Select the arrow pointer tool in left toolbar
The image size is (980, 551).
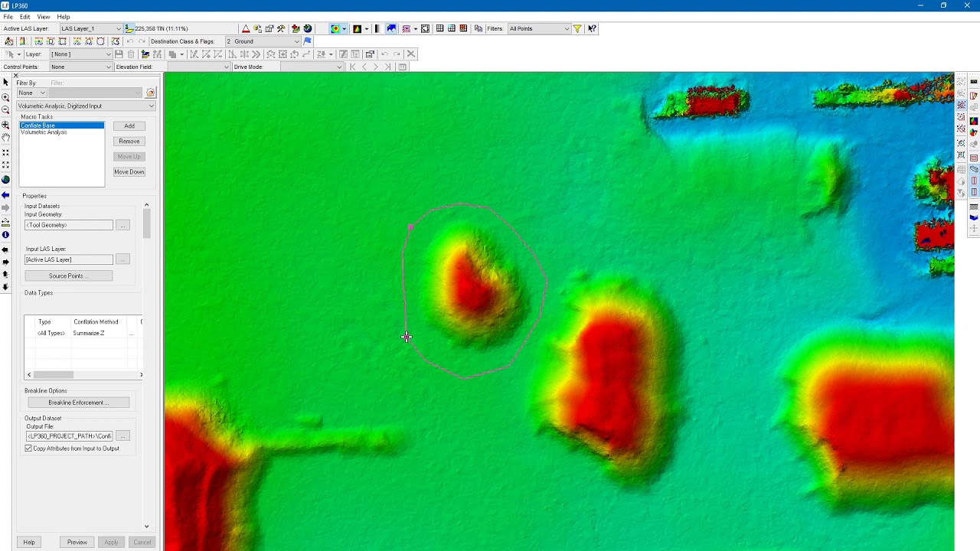[x=5, y=83]
